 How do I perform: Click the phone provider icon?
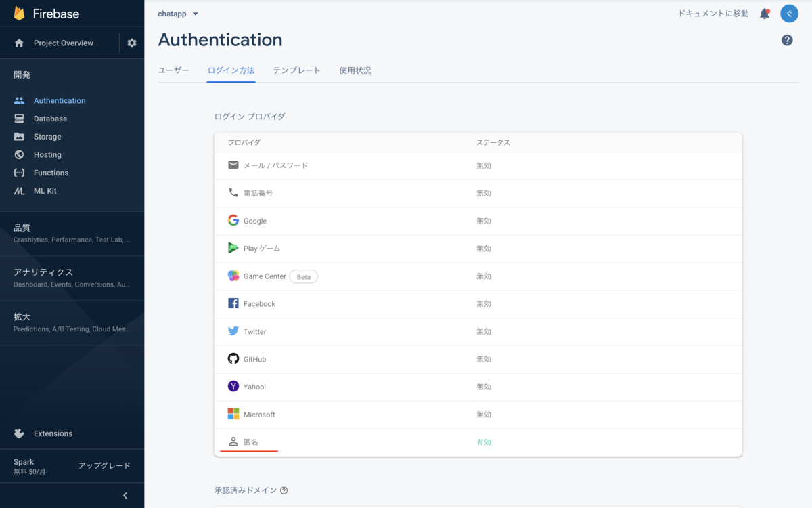(x=233, y=192)
